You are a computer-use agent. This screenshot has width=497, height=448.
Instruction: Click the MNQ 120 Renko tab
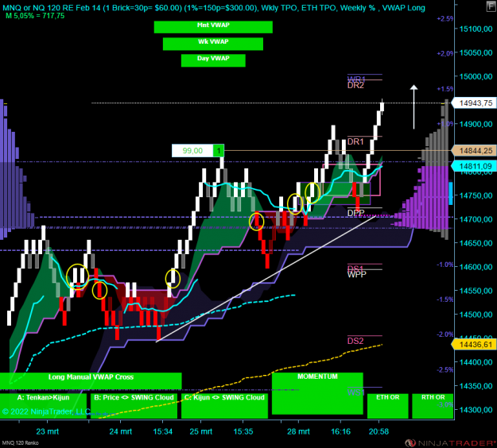point(21,443)
